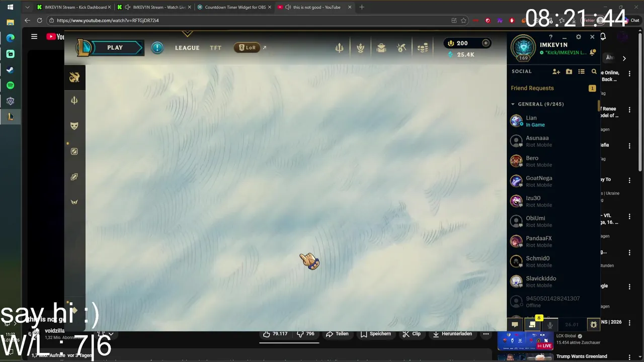Go back with browser back arrow
This screenshot has height=362, width=644.
tap(27, 21)
